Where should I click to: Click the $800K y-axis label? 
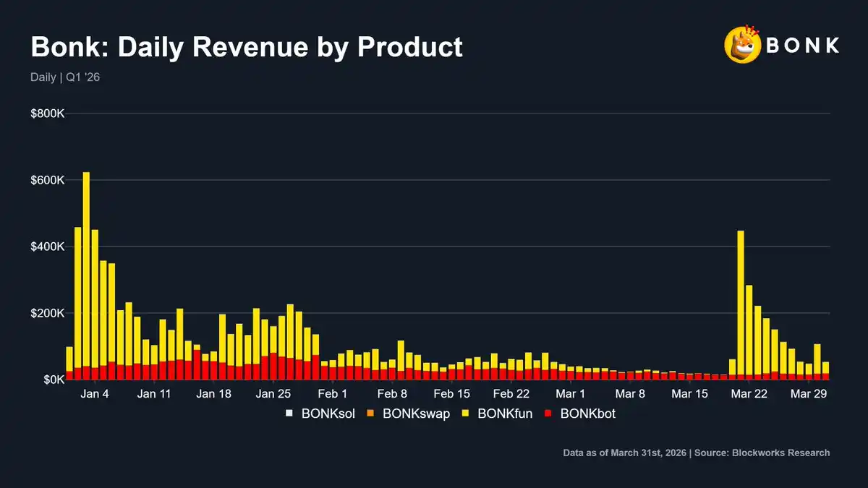48,114
